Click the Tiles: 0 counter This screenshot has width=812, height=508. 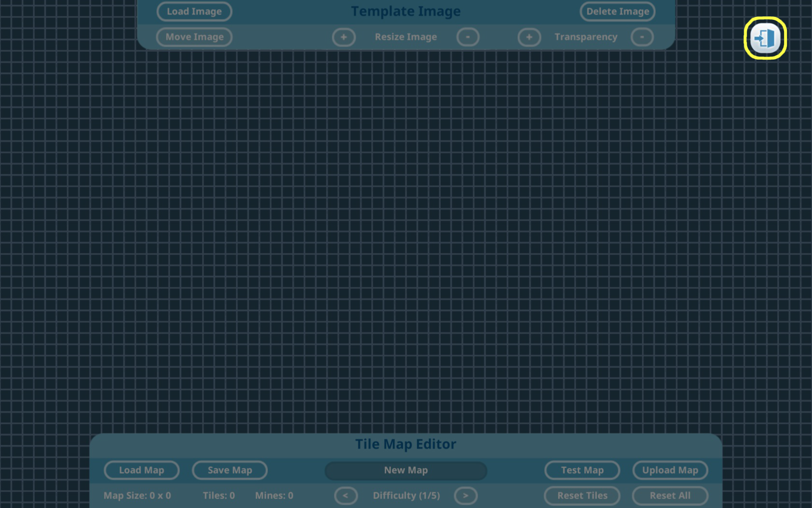(x=219, y=496)
